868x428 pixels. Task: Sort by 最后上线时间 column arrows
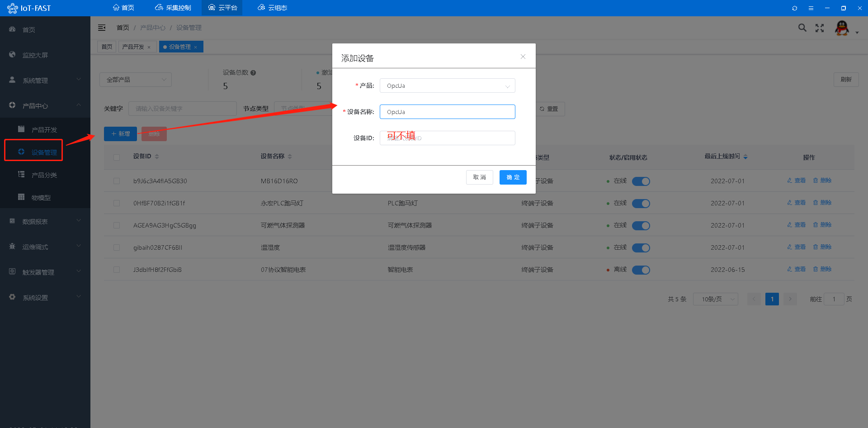745,157
